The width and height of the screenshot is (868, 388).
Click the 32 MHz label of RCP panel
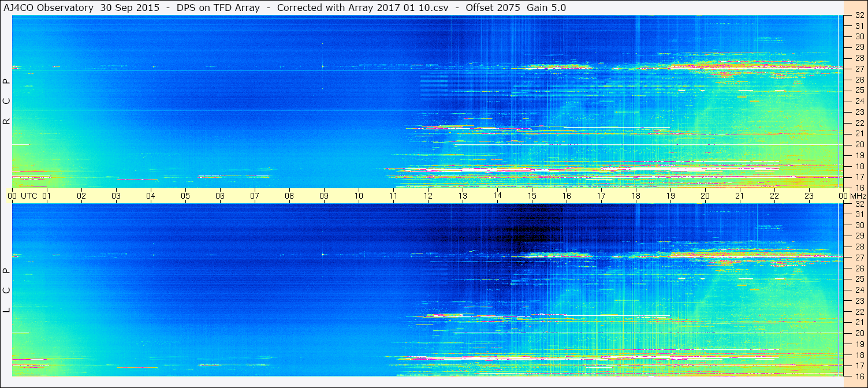click(859, 15)
